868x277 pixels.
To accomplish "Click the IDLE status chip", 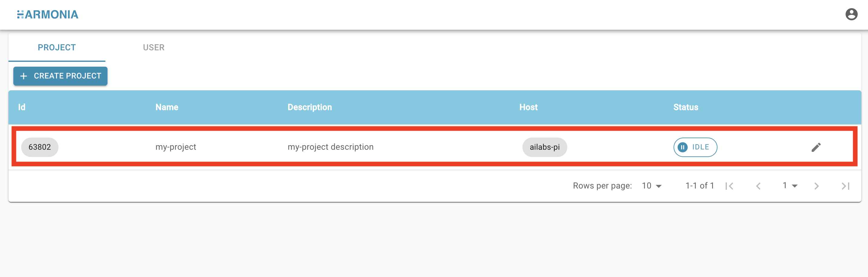I will pyautogui.click(x=695, y=147).
